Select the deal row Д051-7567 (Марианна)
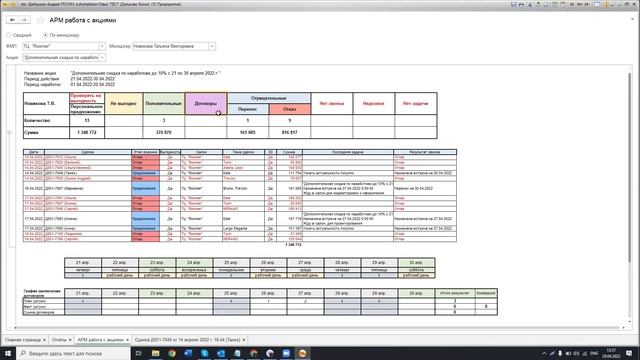This screenshot has width=640, height=360. click(240, 189)
